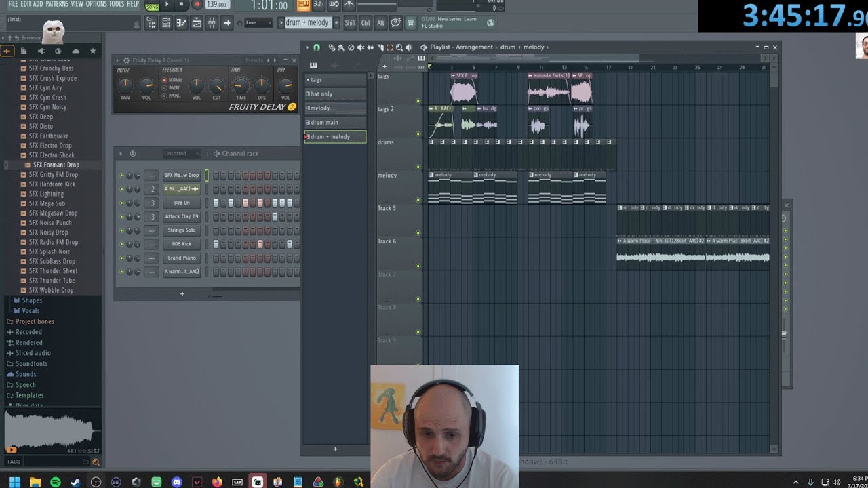Image resolution: width=868 pixels, height=488 pixels.
Task: Click the browser files icon
Action: pos(24,51)
